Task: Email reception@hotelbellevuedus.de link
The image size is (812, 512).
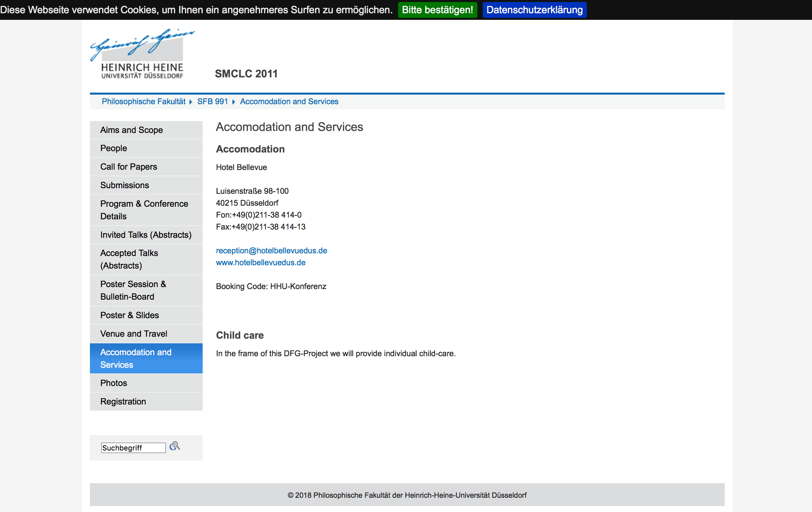Action: pyautogui.click(x=271, y=251)
